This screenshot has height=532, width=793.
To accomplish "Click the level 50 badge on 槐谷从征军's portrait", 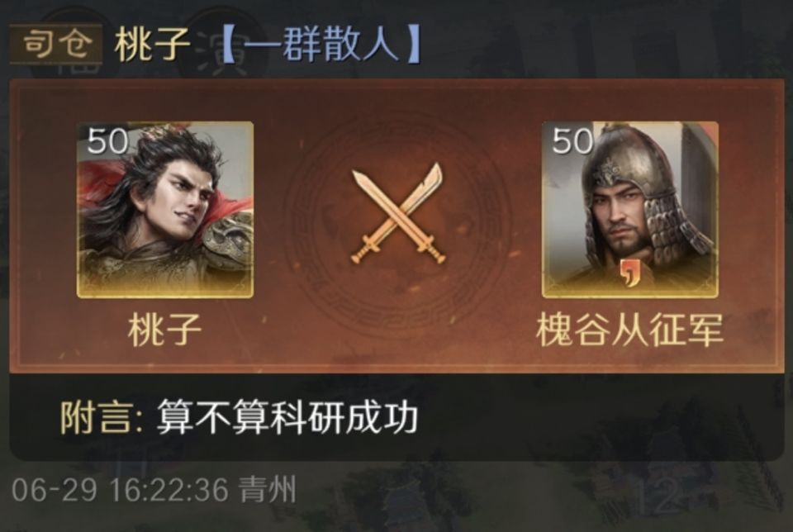I will 572,140.
